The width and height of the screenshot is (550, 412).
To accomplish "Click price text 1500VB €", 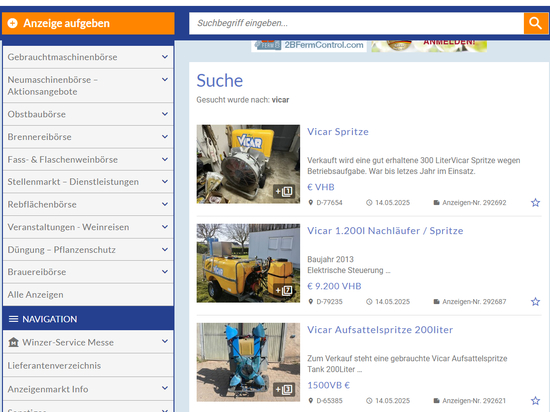I will point(328,385).
